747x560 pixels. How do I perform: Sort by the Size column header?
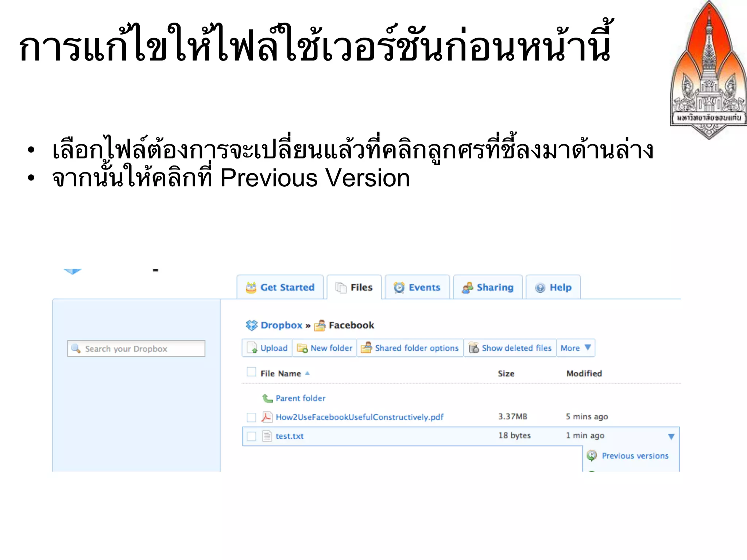(x=506, y=374)
